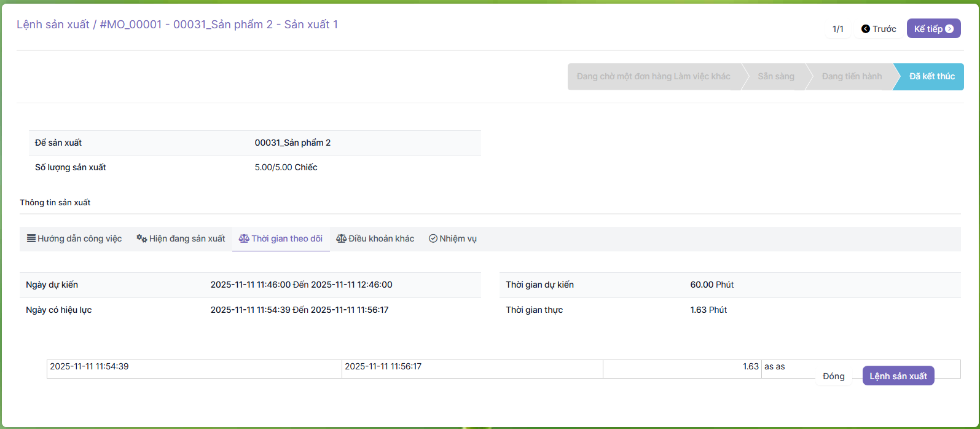The height and width of the screenshot is (429, 980).
Task: Click the check-circle icon beside Nhiệm vụ
Action: click(x=433, y=238)
